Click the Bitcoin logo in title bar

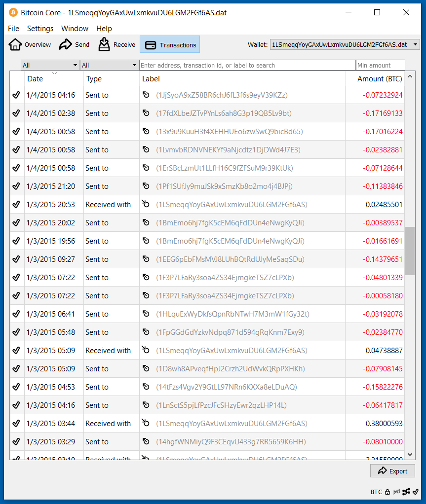pyautogui.click(x=13, y=12)
